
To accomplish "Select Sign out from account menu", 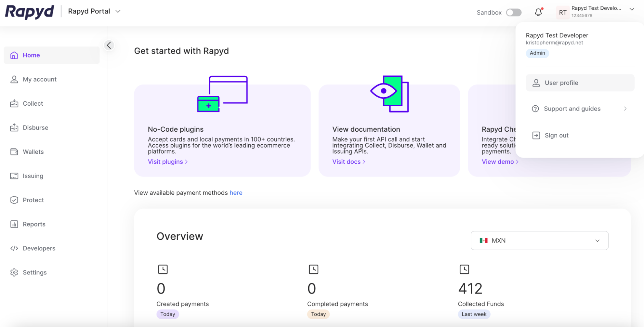I will [556, 136].
